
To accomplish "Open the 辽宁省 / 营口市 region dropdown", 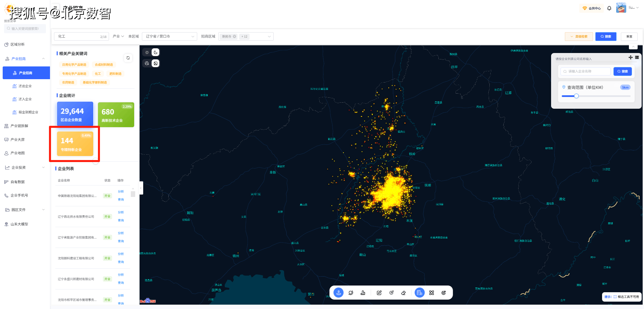I will pyautogui.click(x=169, y=36).
